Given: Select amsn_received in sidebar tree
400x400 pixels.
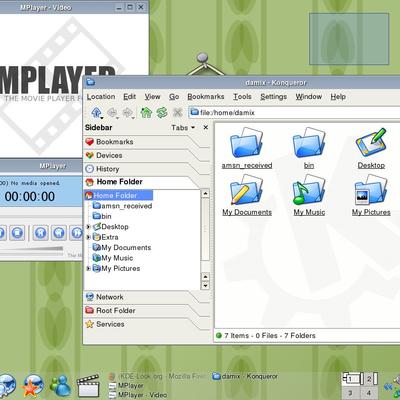Looking at the screenshot, I should [x=122, y=206].
